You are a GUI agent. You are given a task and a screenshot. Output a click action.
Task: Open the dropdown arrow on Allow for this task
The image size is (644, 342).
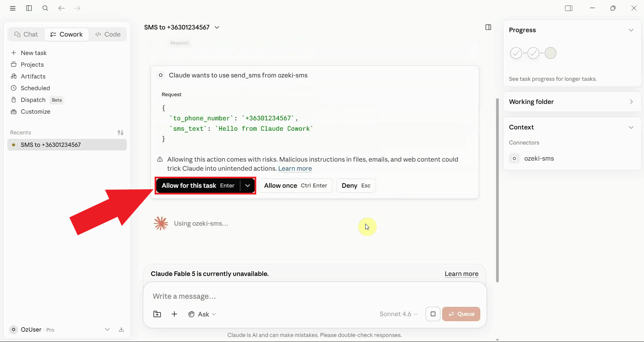(x=248, y=186)
